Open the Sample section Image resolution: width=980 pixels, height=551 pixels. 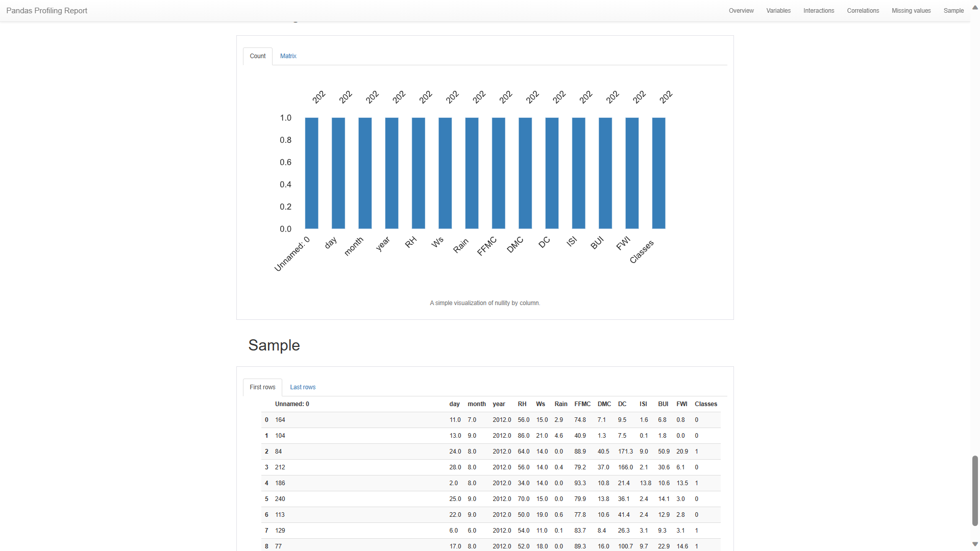coord(953,10)
